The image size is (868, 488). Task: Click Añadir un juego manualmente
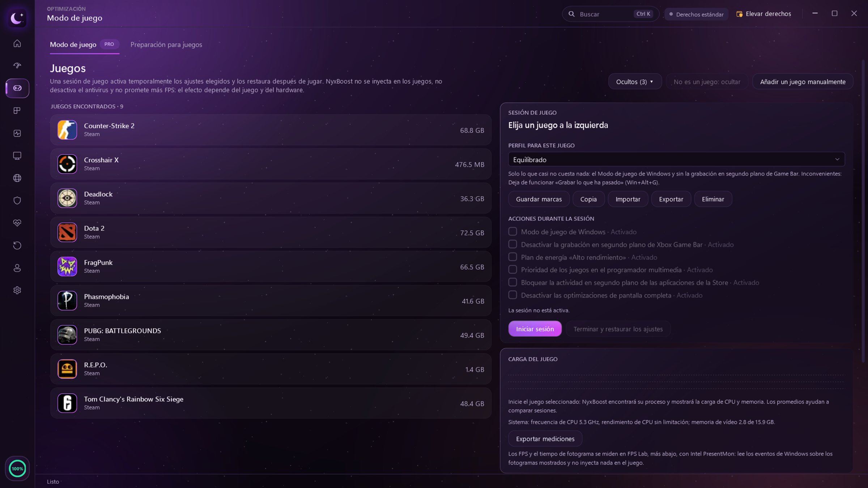(803, 82)
